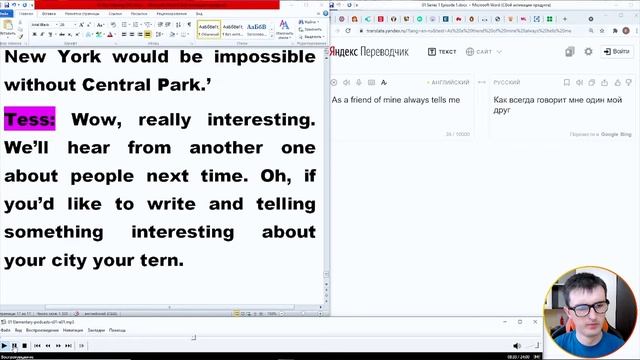The width and height of the screenshot is (640, 360).
Task: Open Change Case Aa dropdown
Action: click(x=100, y=25)
